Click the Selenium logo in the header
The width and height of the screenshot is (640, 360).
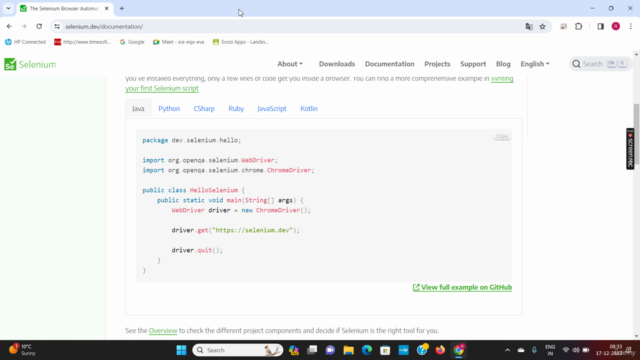tap(30, 64)
